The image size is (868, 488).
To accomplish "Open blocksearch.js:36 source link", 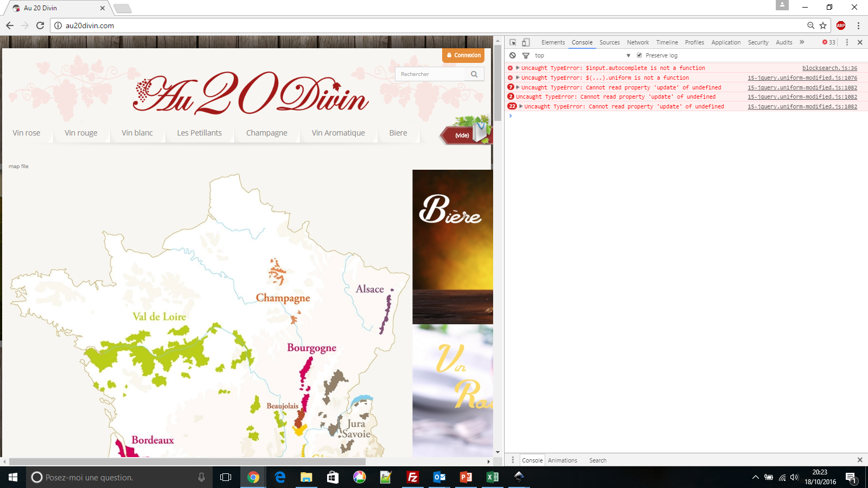I will [829, 68].
